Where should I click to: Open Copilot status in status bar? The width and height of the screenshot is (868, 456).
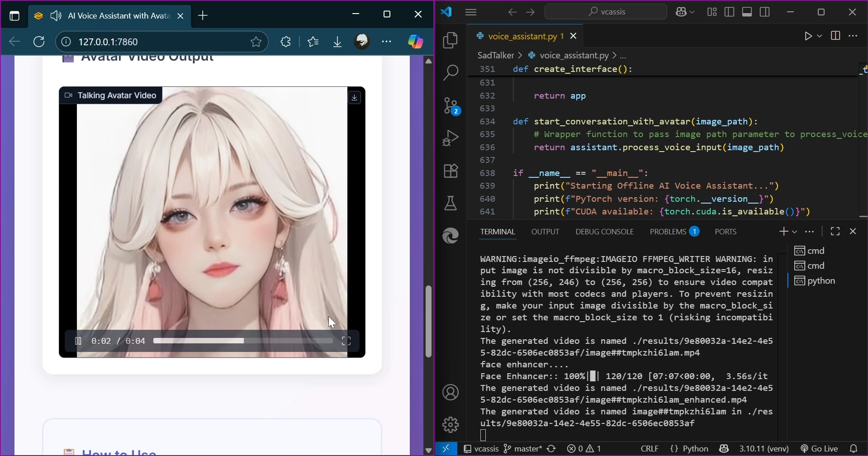point(724,449)
